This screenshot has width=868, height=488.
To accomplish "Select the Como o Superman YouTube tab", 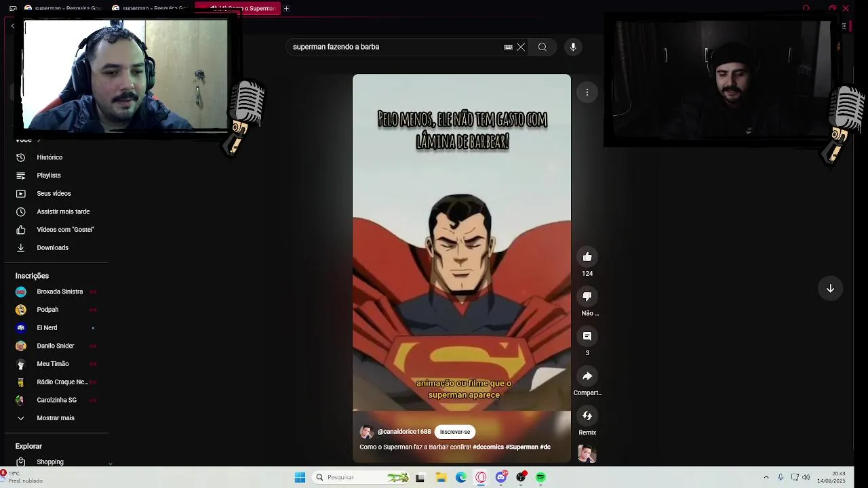I will click(x=237, y=8).
